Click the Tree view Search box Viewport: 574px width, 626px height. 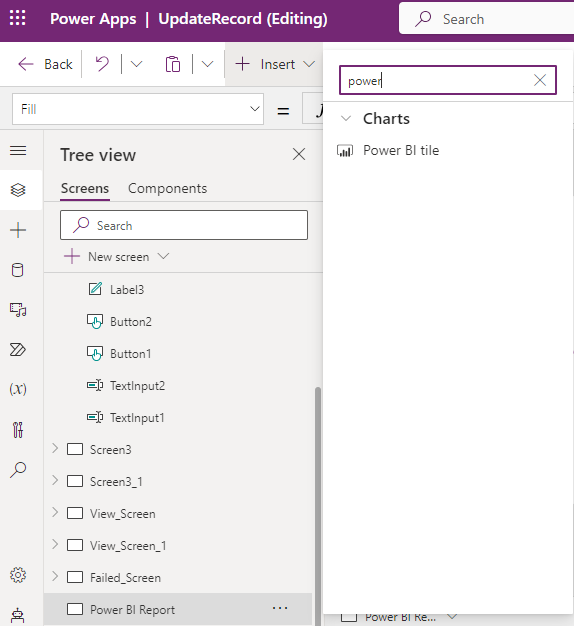point(184,225)
